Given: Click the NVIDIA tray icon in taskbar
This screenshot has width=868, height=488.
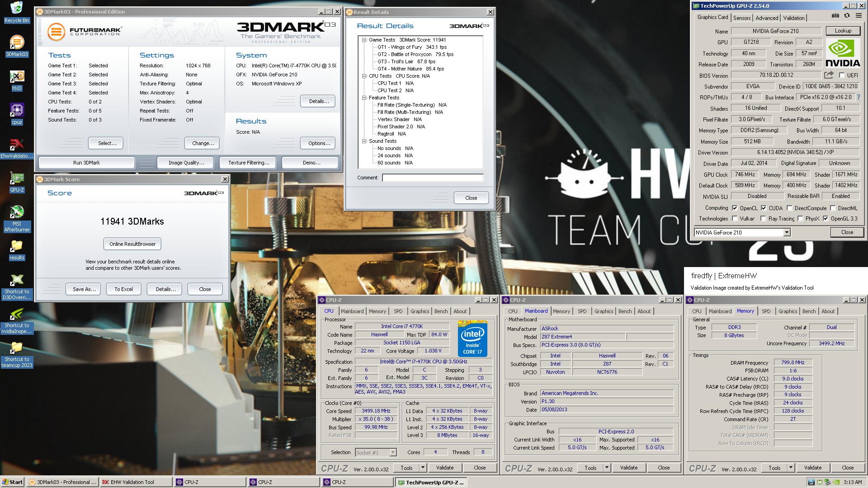Looking at the screenshot, I should pyautogui.click(x=836, y=482).
